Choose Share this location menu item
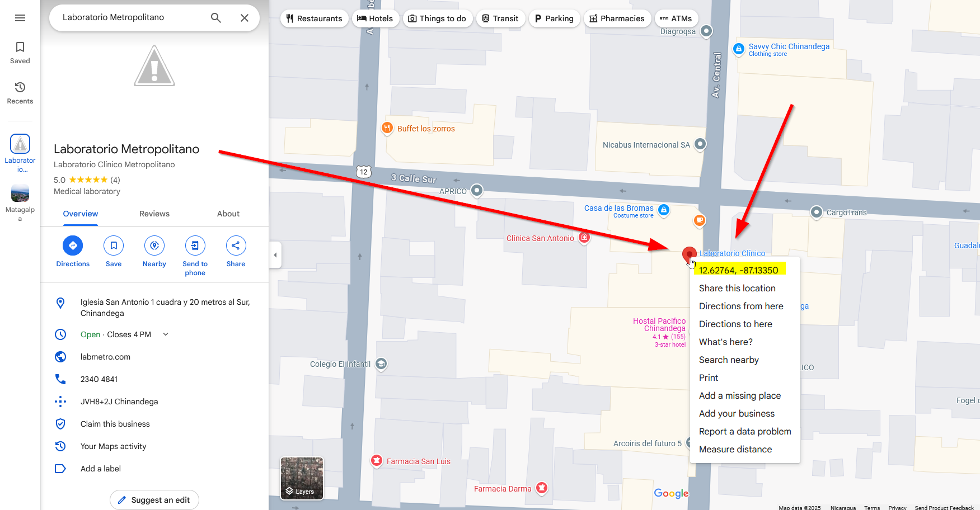This screenshot has height=510, width=980. tap(737, 288)
